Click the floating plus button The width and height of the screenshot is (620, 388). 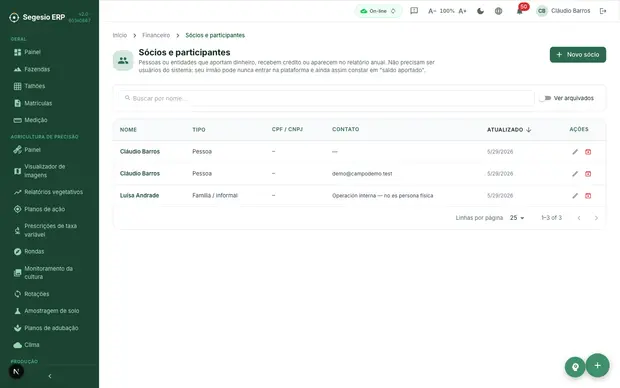597,365
